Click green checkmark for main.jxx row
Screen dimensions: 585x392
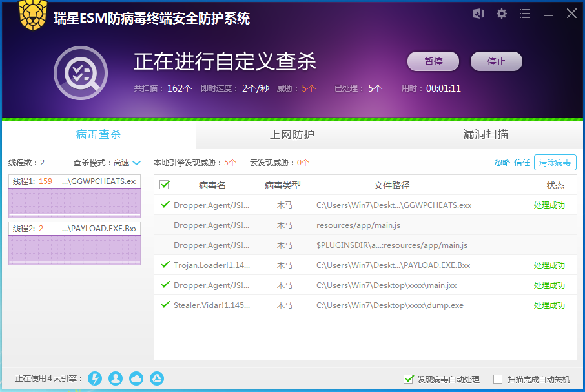[165, 285]
